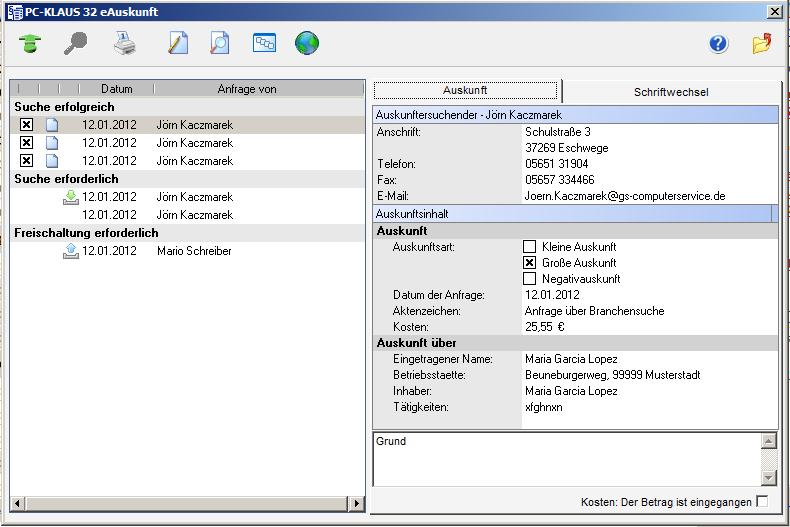Uncheck the Große Auskunft checkbox
The image size is (790, 527).
[530, 263]
